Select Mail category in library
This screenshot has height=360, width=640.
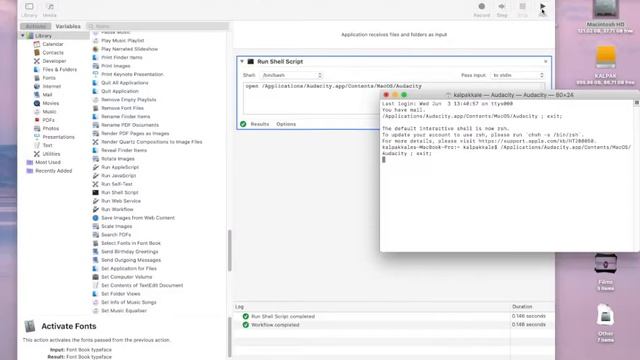click(x=47, y=95)
